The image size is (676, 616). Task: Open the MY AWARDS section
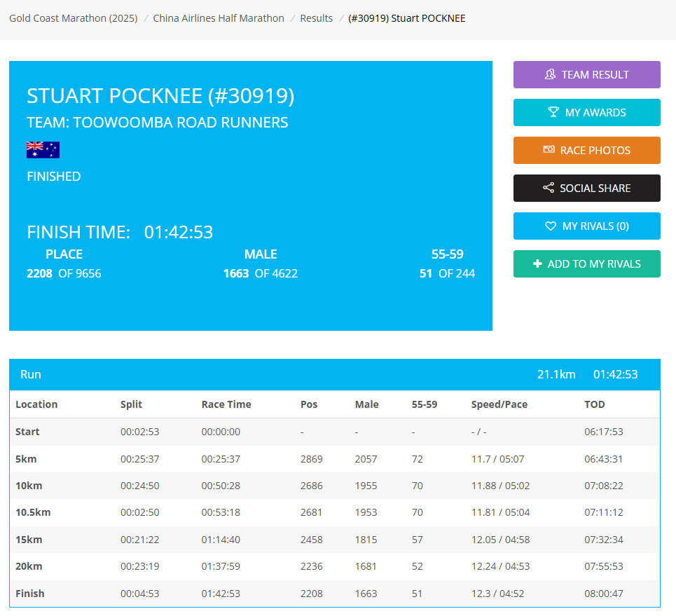(x=586, y=112)
